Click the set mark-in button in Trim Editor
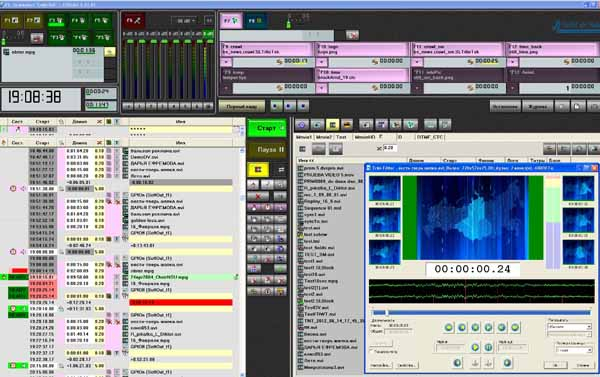Viewport: 600px width, 377px height. (x=475, y=363)
